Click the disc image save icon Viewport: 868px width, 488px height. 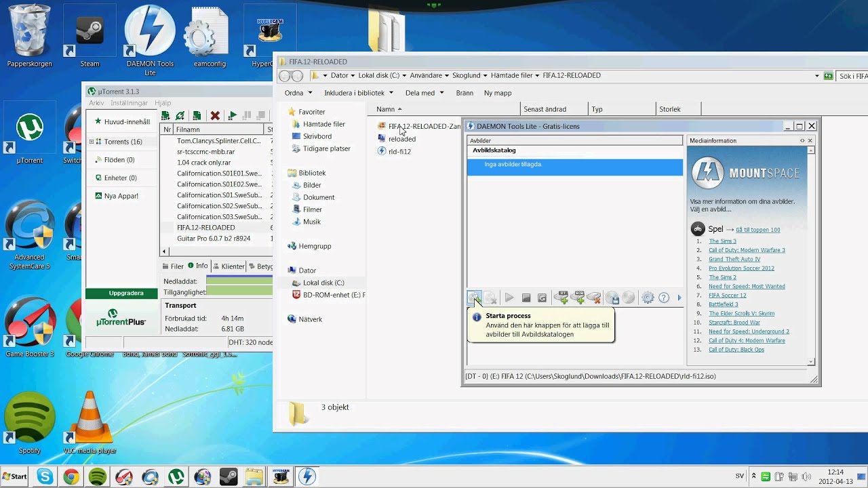click(612, 298)
